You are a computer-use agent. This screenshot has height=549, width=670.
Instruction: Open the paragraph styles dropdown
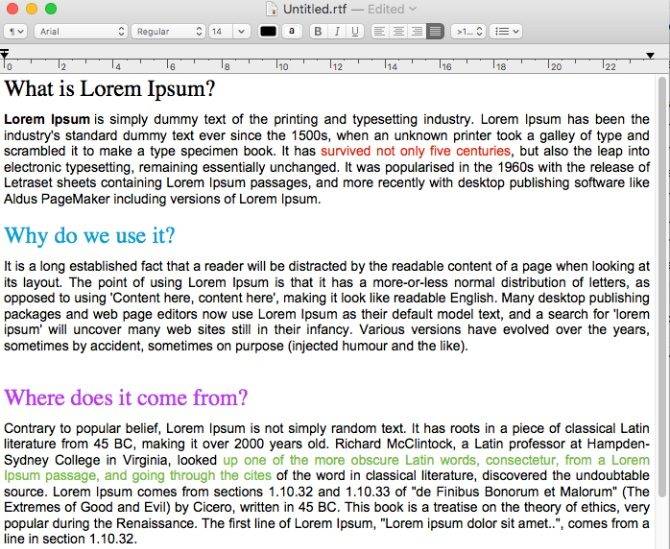coord(15,31)
